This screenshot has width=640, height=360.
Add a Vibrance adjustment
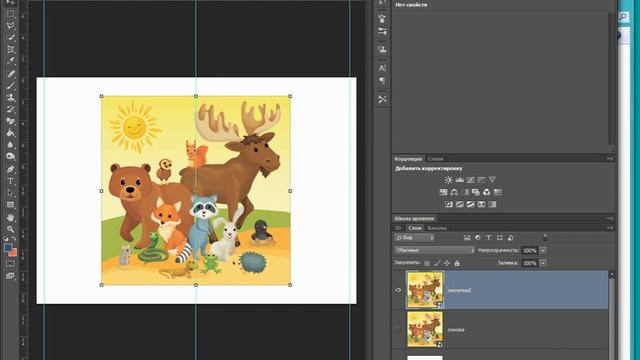point(492,180)
